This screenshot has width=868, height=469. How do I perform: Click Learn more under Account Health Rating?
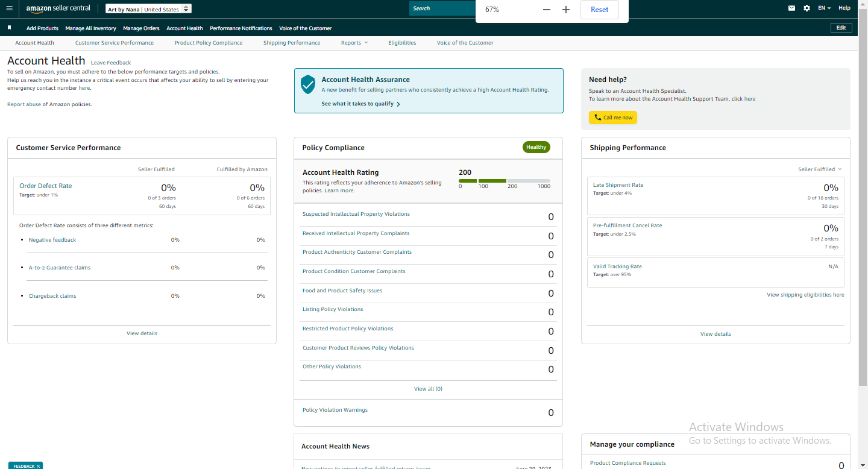[339, 190]
